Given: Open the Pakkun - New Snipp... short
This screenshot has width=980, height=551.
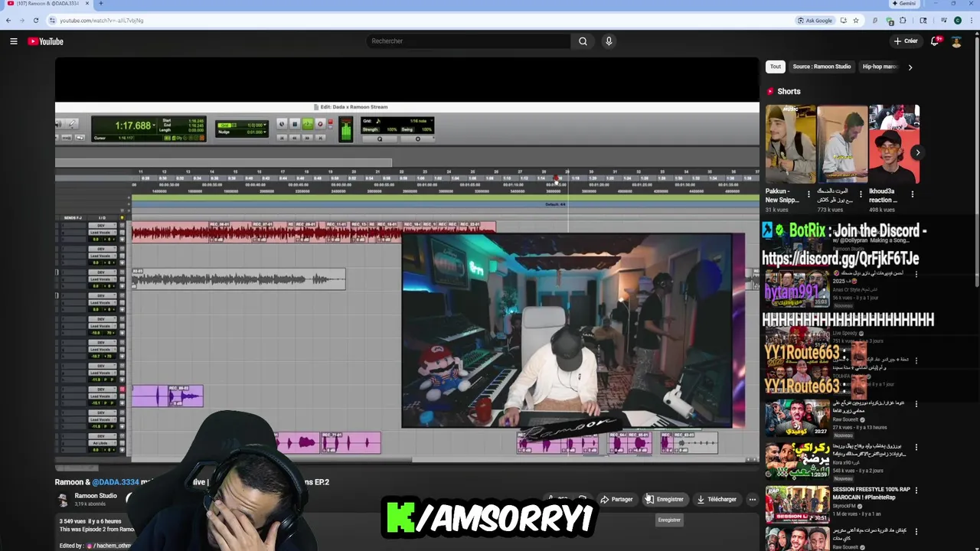Looking at the screenshot, I should [790, 144].
